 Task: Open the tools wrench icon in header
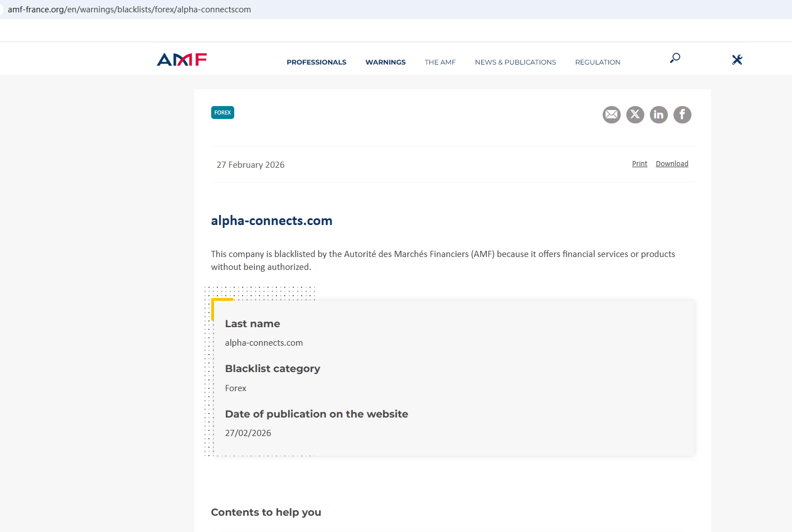point(737,59)
